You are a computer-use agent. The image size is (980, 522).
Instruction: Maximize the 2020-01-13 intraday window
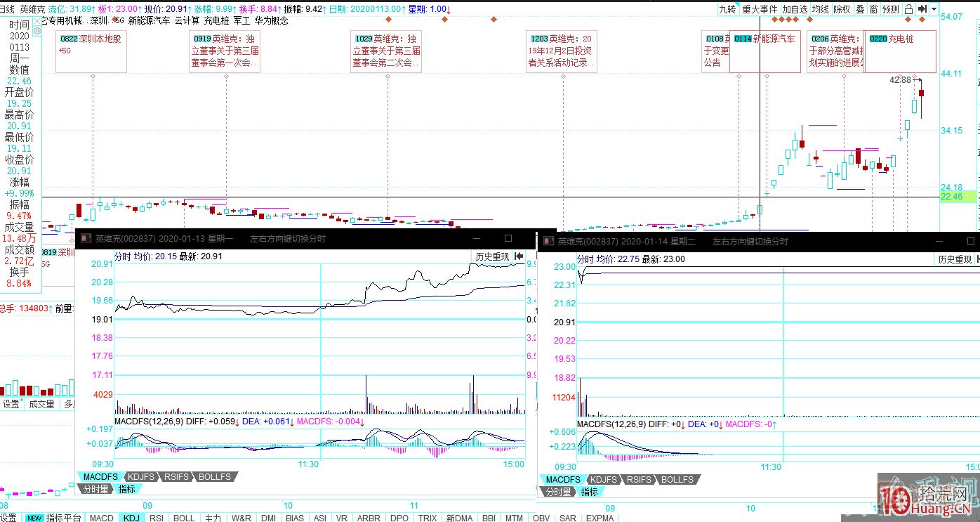(509, 239)
